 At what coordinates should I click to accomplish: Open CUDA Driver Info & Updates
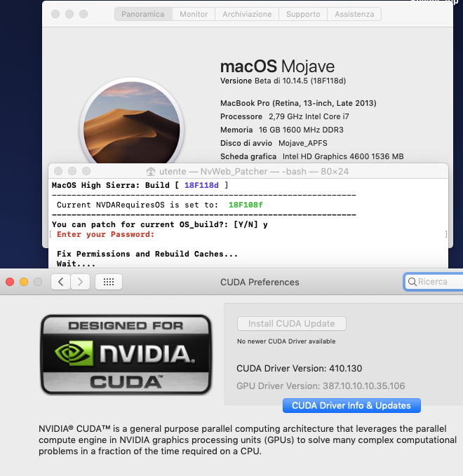coord(351,406)
